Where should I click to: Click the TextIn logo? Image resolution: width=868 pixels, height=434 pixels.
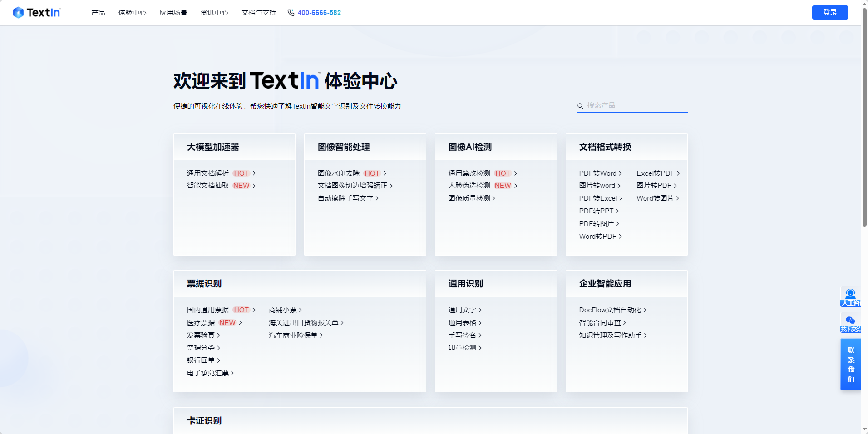[37, 12]
